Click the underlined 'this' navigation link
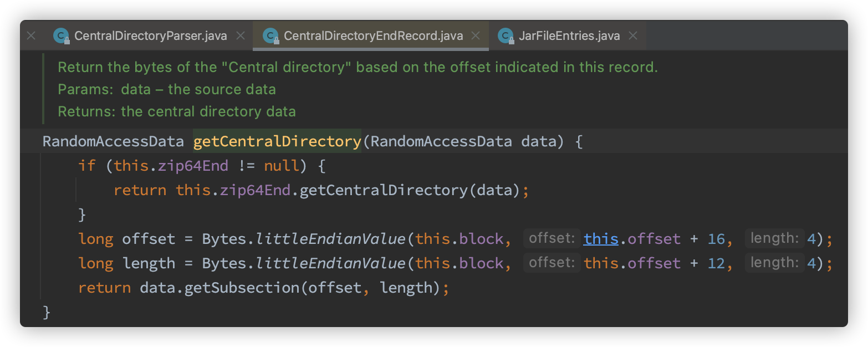The width and height of the screenshot is (868, 347). tap(600, 238)
